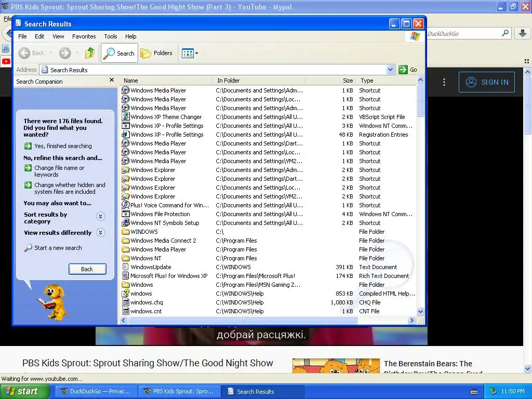
Task: Expand the Address bar dropdown
Action: coord(390,70)
